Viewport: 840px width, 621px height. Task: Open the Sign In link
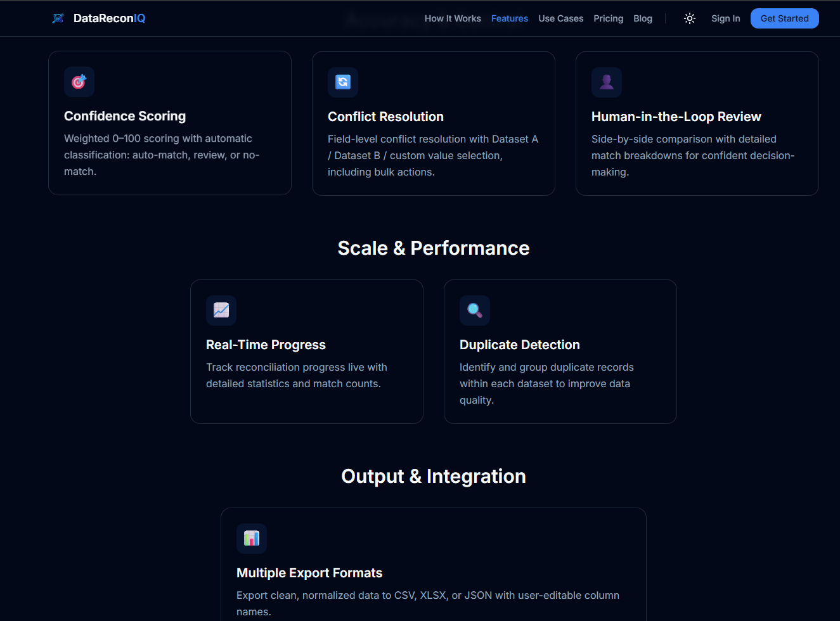click(x=725, y=18)
